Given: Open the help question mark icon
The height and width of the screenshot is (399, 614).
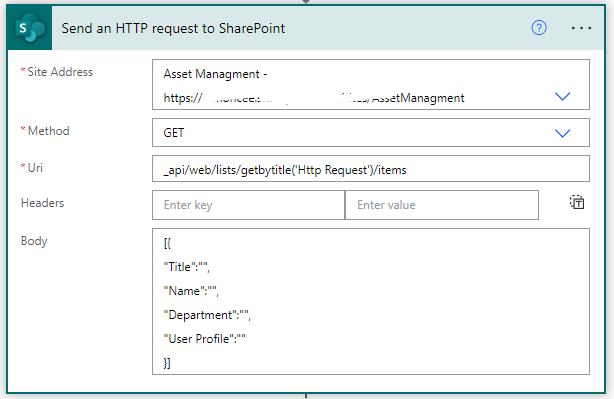Looking at the screenshot, I should click(539, 28).
